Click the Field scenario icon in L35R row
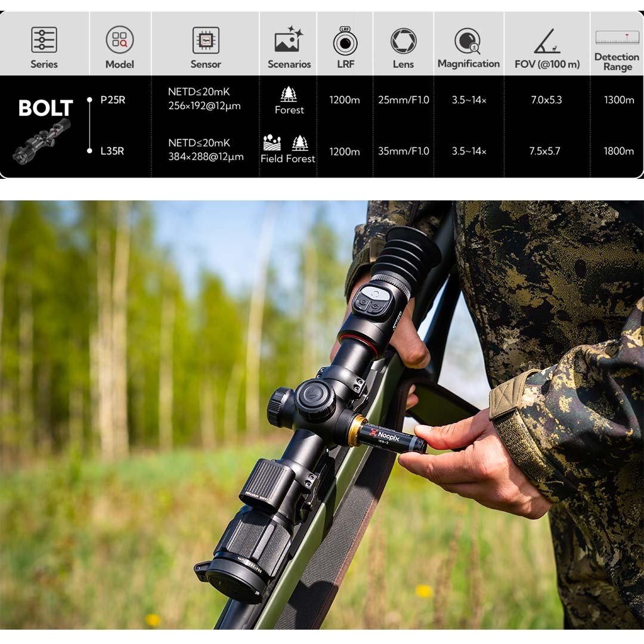Image resolution: width=644 pixels, height=644 pixels. pyautogui.click(x=272, y=143)
